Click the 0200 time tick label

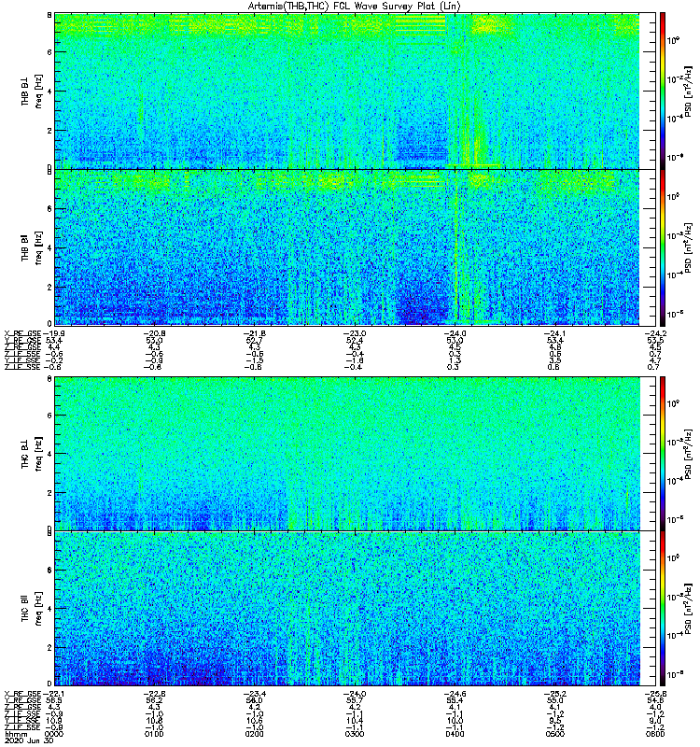tap(254, 734)
